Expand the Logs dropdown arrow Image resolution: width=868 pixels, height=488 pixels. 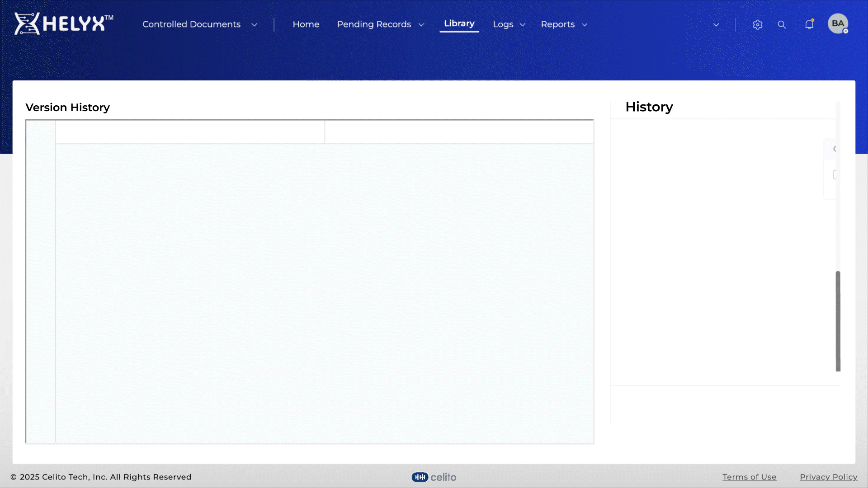click(x=523, y=25)
